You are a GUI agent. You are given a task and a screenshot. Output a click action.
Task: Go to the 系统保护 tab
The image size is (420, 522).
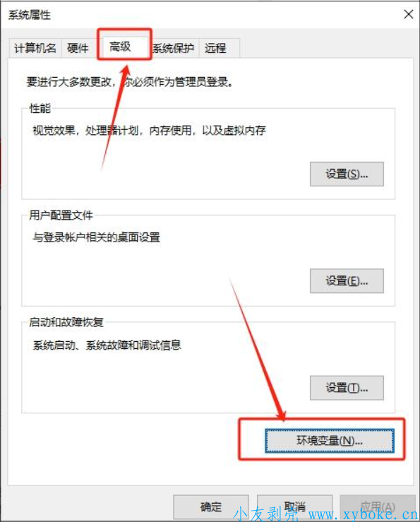click(x=174, y=48)
